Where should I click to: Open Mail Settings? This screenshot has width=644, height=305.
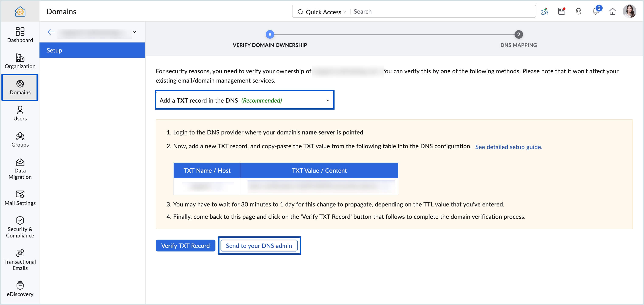coord(20,198)
